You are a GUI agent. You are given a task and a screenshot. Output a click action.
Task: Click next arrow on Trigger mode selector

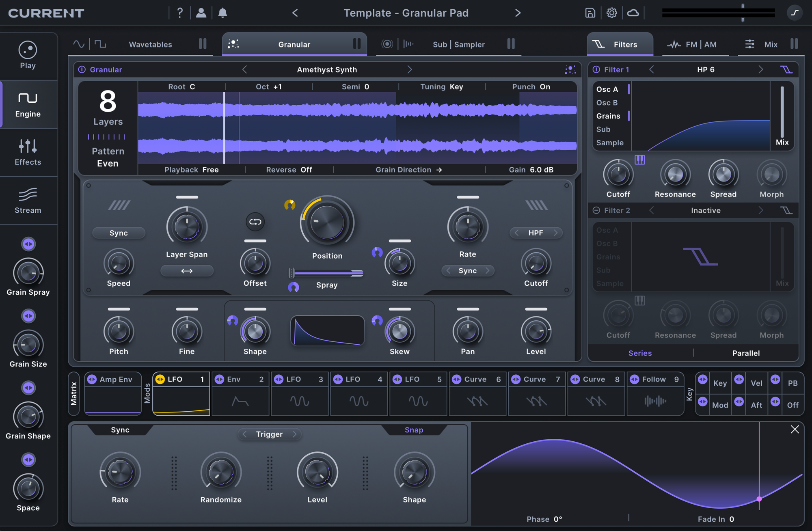[295, 434]
